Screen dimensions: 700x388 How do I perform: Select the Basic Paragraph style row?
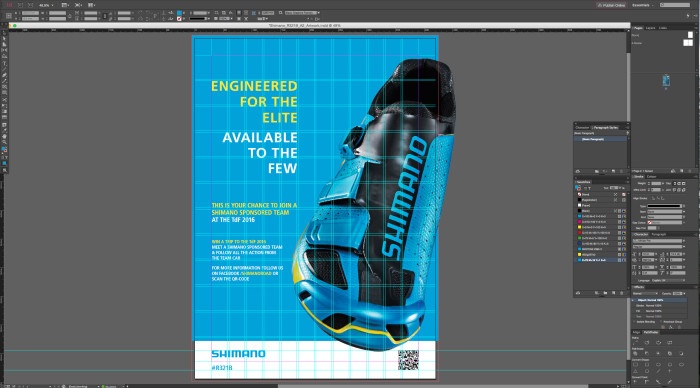[600, 139]
